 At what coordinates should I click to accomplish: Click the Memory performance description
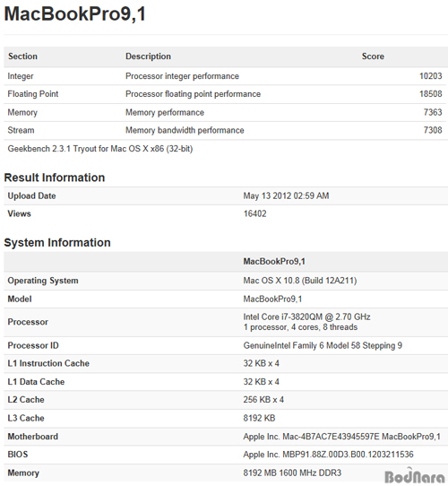pos(165,112)
